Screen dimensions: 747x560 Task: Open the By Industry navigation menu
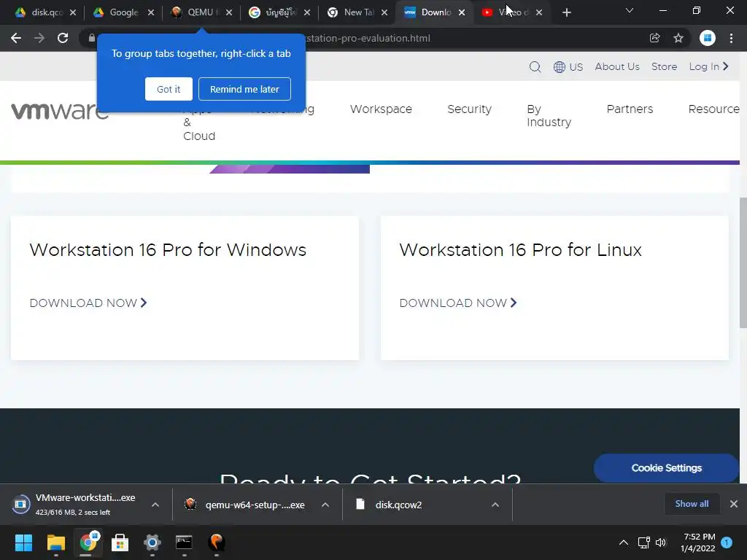click(x=549, y=116)
